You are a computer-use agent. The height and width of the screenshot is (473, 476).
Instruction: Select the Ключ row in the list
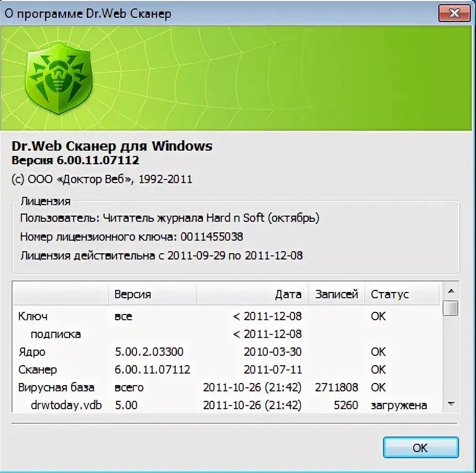[x=227, y=316]
